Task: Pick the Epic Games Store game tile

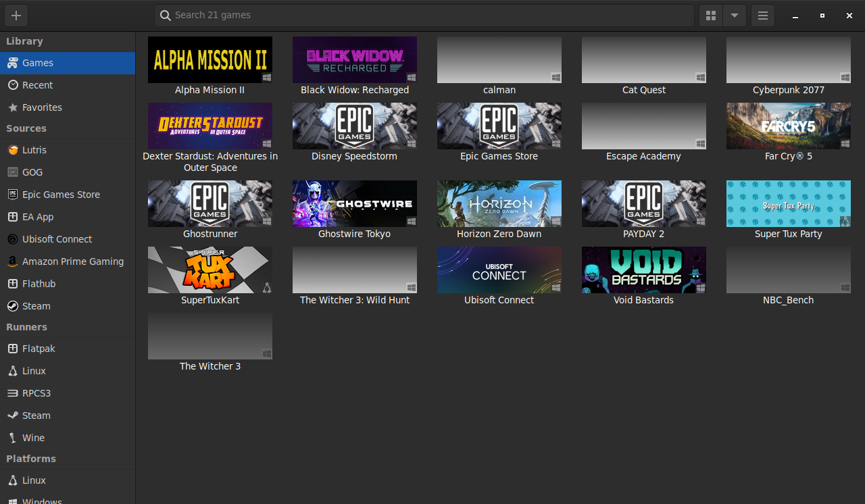Action: coord(499,126)
